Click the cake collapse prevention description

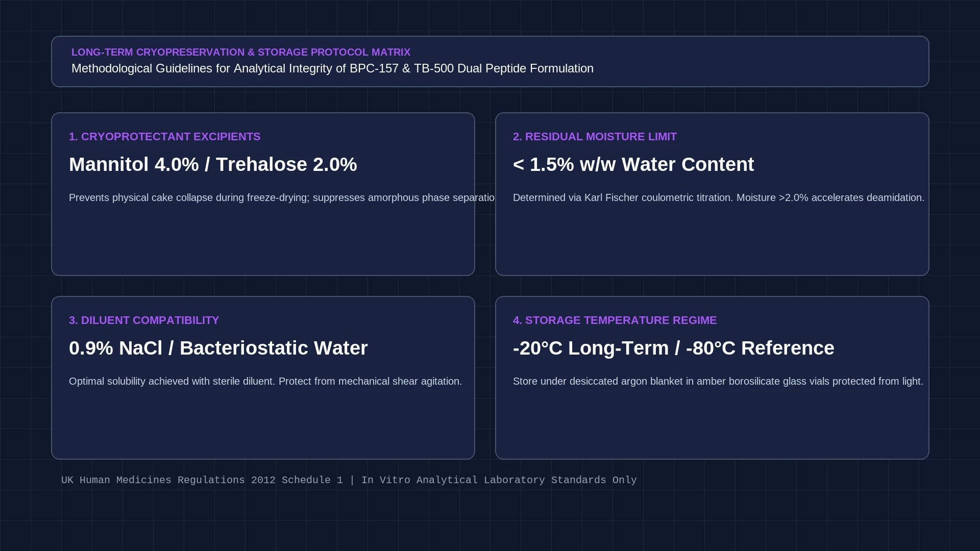pos(282,197)
